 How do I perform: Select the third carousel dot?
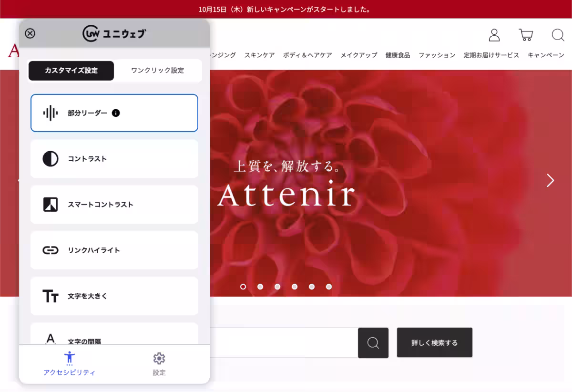tap(277, 287)
